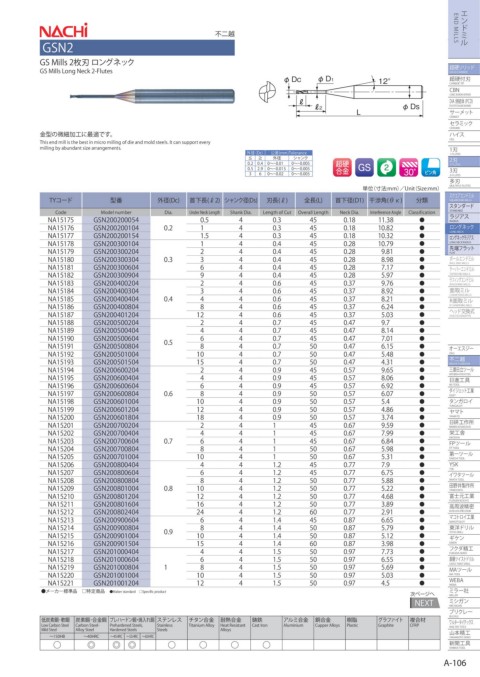Click interference angle value 11.38

(x=386, y=220)
